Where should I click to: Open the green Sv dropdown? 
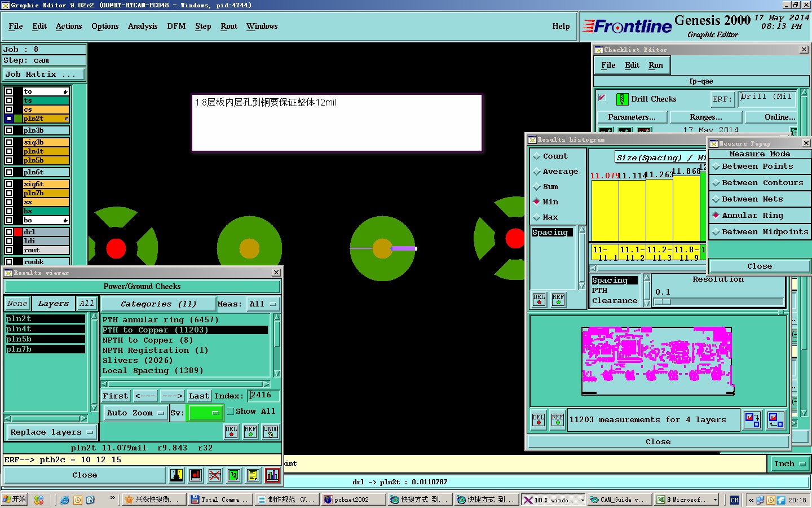click(x=205, y=413)
